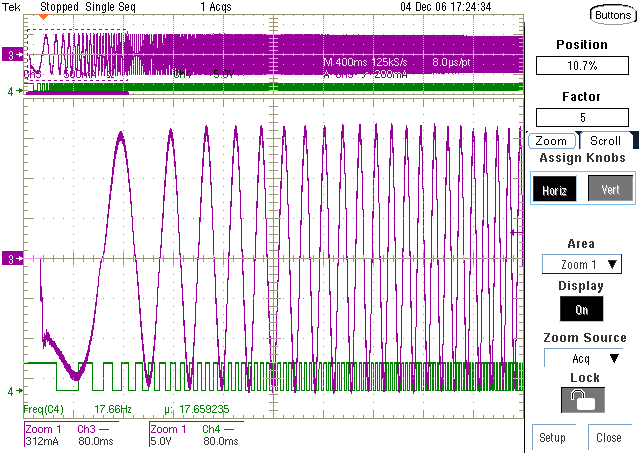Image resolution: width=640 pixels, height=454 pixels.
Task: Click the orange trigger position marker
Action: pyautogui.click(x=43, y=17)
